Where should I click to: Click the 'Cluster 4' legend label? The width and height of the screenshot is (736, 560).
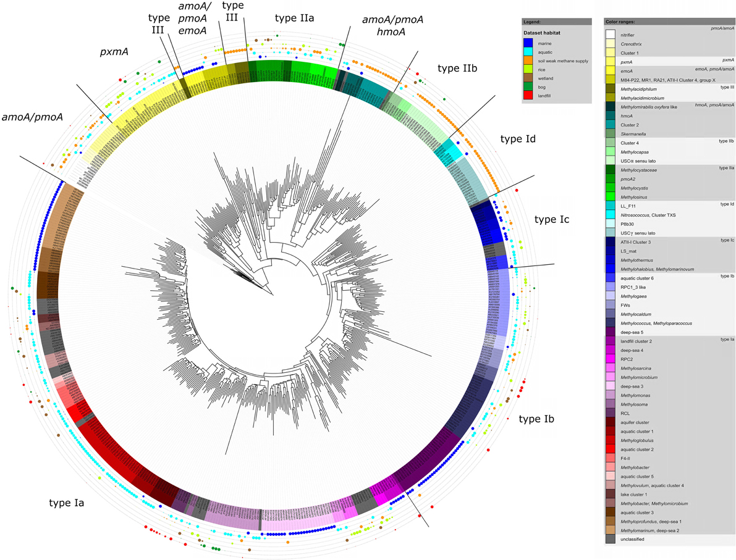[630, 143]
